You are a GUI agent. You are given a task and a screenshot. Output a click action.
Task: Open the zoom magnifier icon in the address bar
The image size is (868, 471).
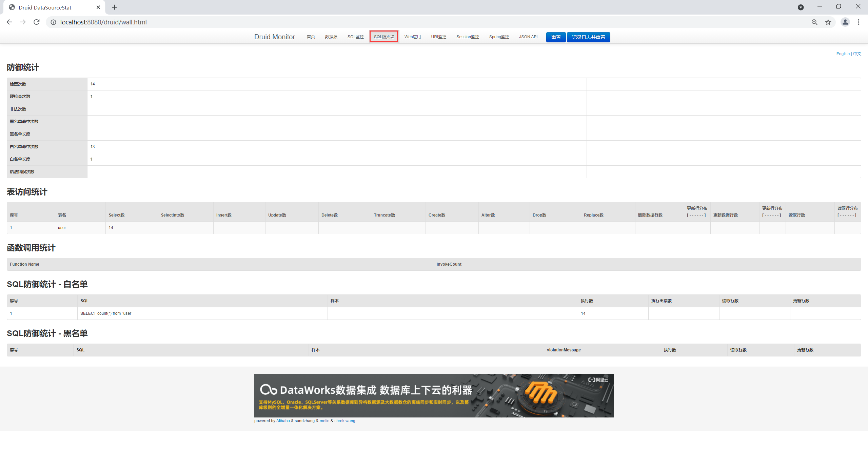pos(814,22)
